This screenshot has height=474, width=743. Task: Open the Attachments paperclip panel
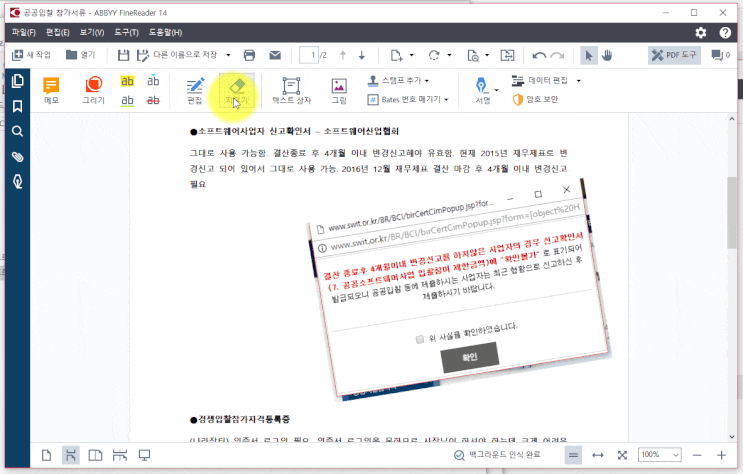[18, 156]
